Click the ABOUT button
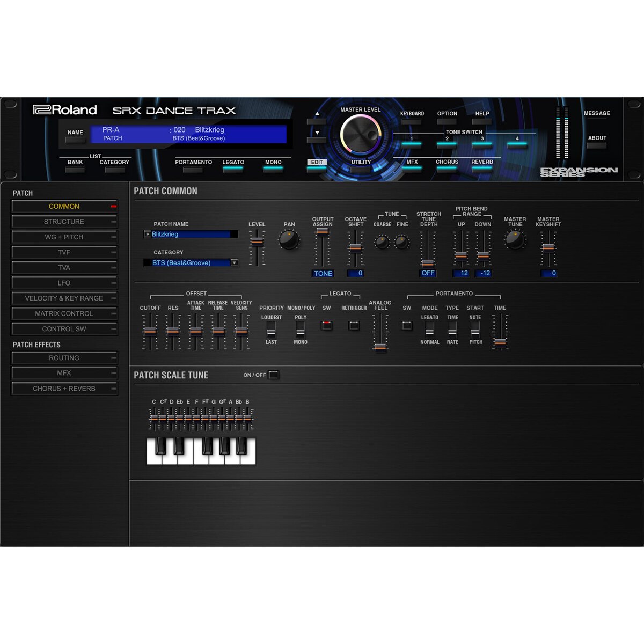Screen dimensions: 644x644 (597, 145)
